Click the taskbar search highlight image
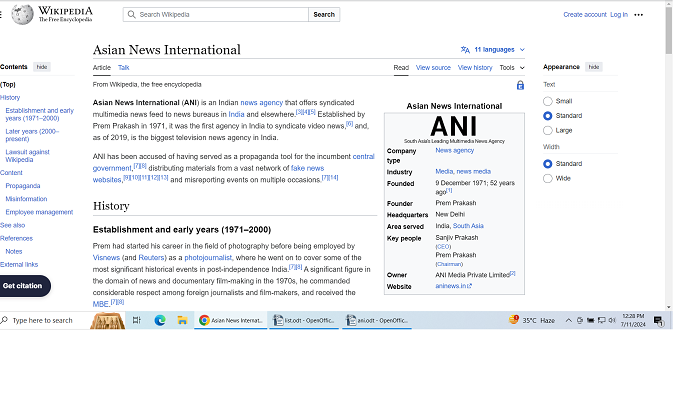The height and width of the screenshot is (393, 700). tap(107, 321)
